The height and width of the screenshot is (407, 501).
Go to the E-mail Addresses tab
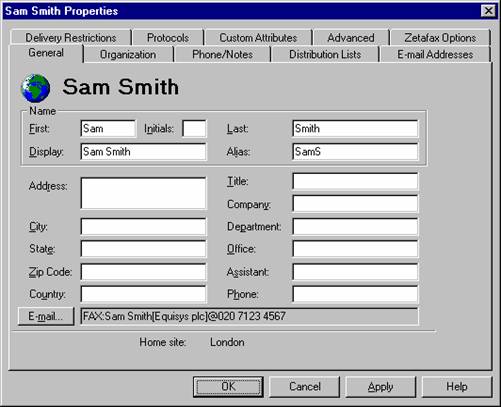point(435,55)
